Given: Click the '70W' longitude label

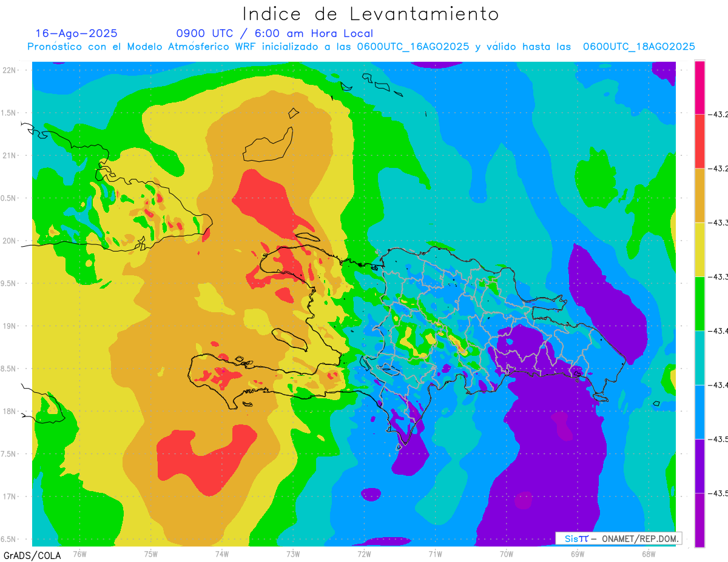Looking at the screenshot, I should pyautogui.click(x=506, y=554).
